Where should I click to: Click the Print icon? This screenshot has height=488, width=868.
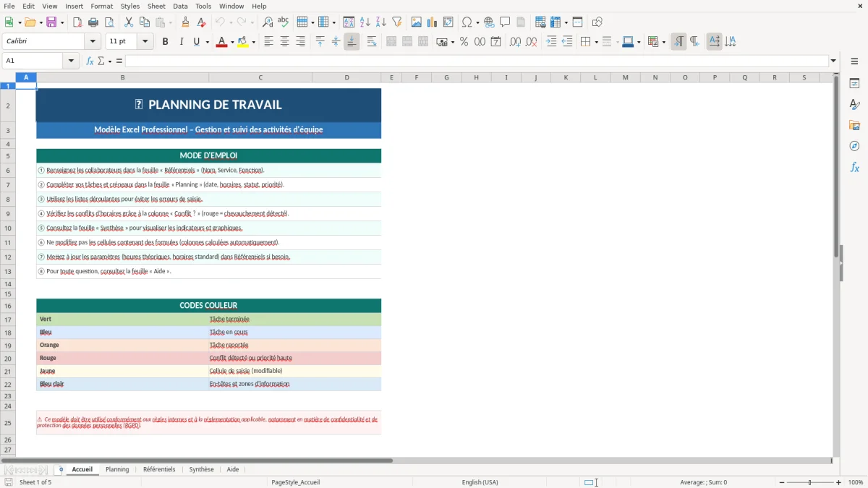[93, 22]
